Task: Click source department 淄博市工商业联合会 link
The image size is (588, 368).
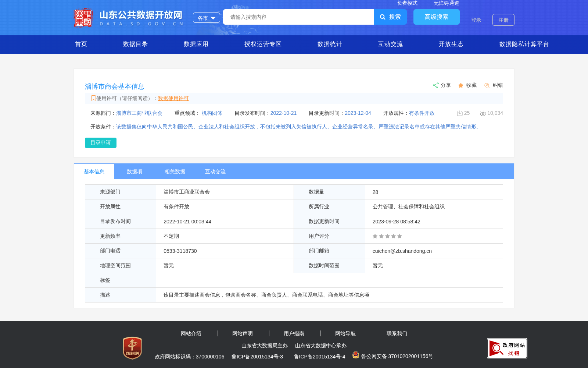Action: coord(139,113)
